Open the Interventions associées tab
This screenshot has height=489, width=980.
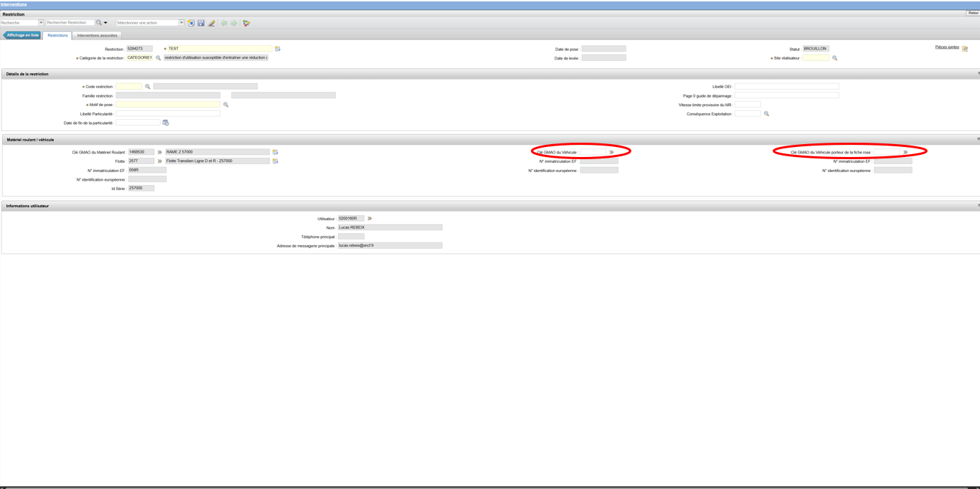(x=97, y=35)
